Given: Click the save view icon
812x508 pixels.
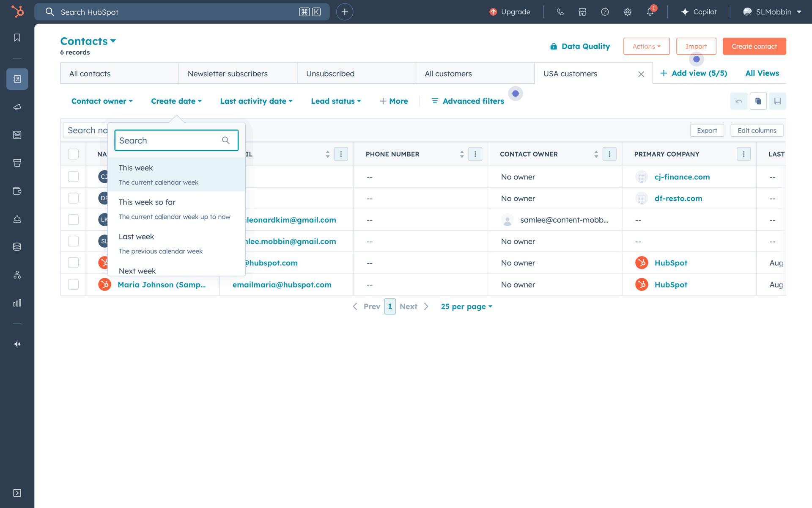Looking at the screenshot, I should pos(778,101).
